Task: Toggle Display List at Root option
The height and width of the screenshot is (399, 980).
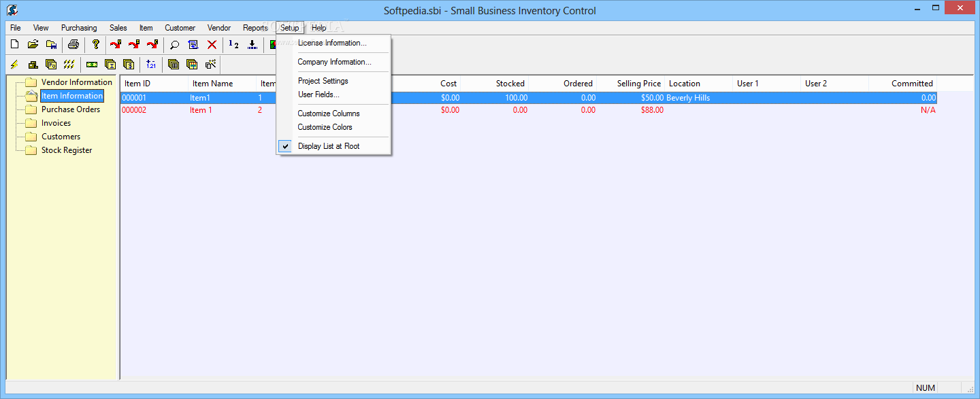Action: click(333, 146)
